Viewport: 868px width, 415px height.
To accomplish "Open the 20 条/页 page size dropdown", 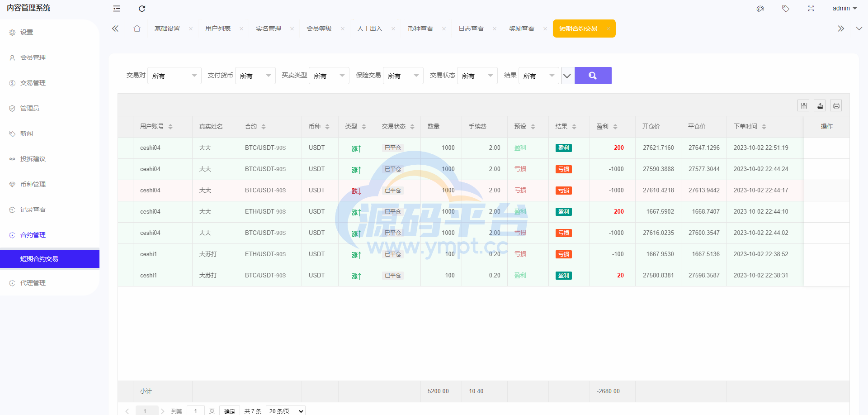I will coord(286,411).
